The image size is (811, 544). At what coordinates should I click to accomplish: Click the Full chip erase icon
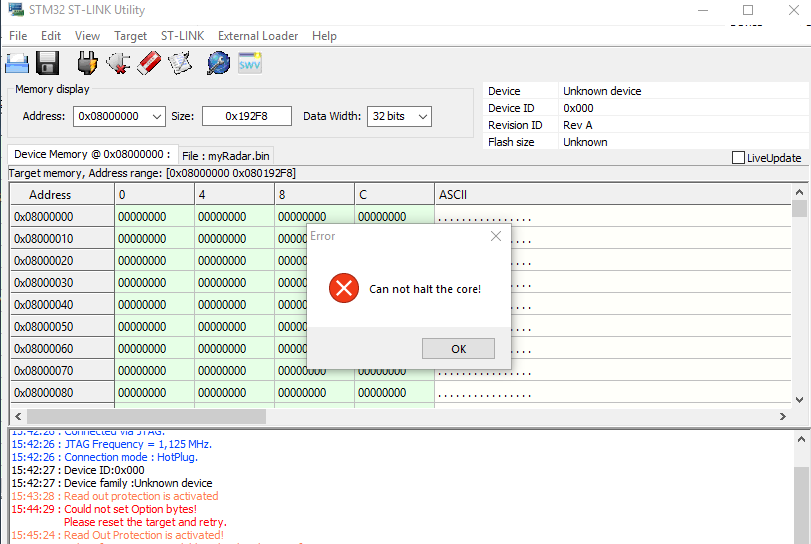(x=149, y=63)
